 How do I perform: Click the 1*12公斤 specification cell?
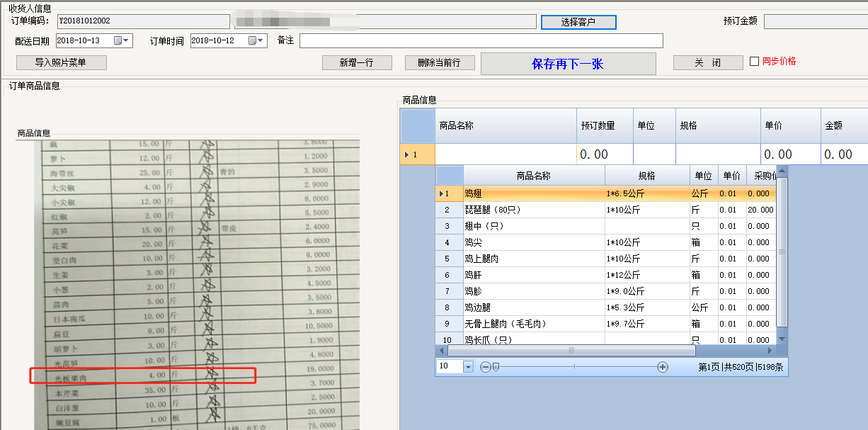click(x=647, y=275)
